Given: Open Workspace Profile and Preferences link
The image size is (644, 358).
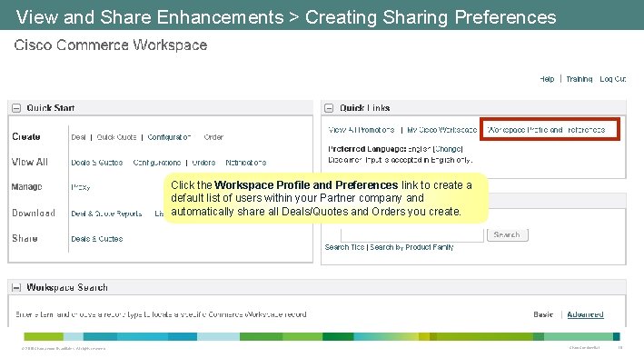Looking at the screenshot, I should click(x=546, y=130).
